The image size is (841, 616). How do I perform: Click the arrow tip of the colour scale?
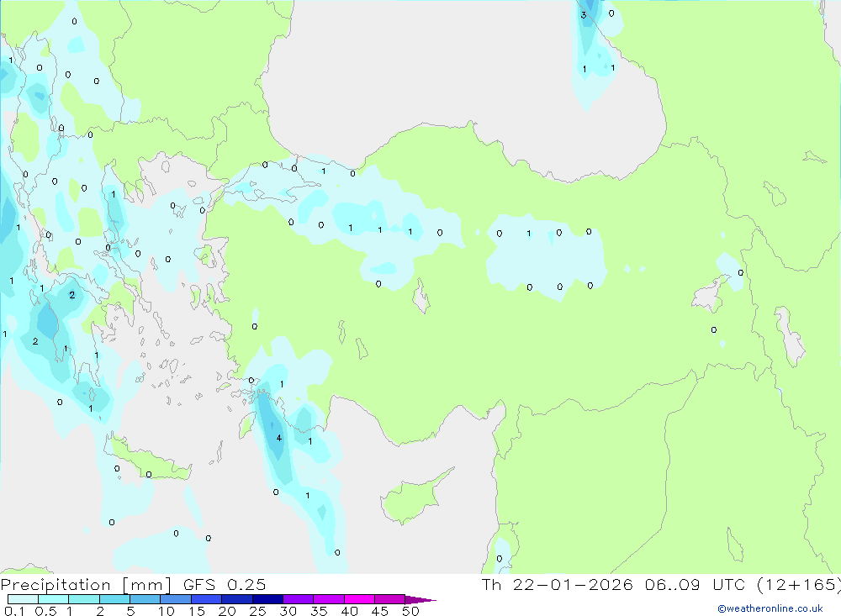coord(421,599)
